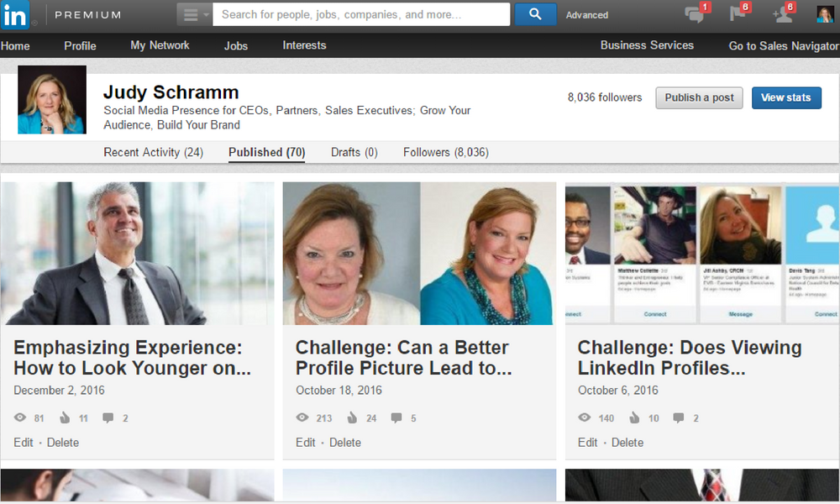
Task: Switch to Recent Activity (24) tab
Action: click(x=153, y=153)
